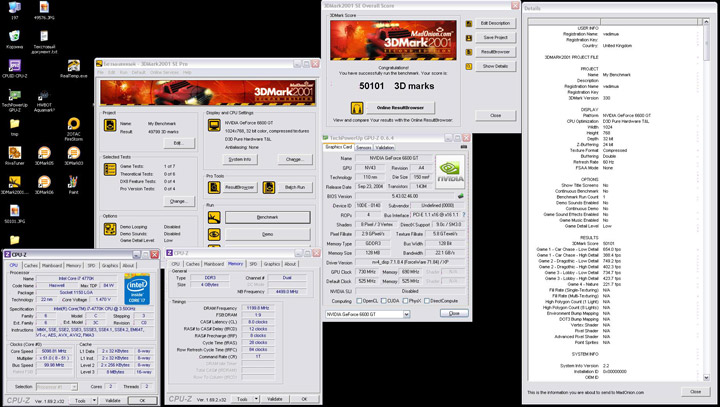Open the Tools dropdown arrow in left CPU-Z
The height and width of the screenshot is (407, 720).
[94, 401]
